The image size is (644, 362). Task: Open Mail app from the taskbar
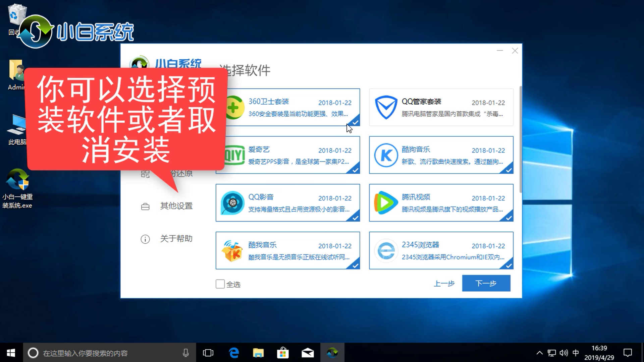(308, 353)
